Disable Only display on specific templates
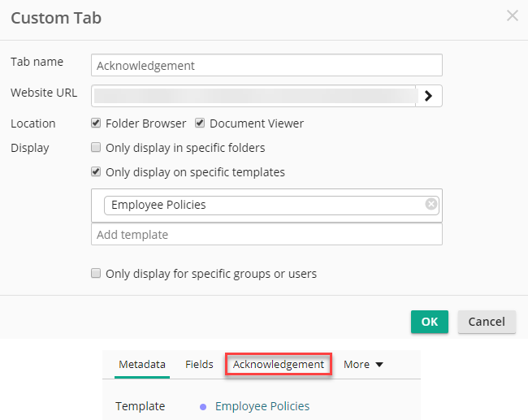Viewport: 528px width, 420px height. click(x=96, y=171)
